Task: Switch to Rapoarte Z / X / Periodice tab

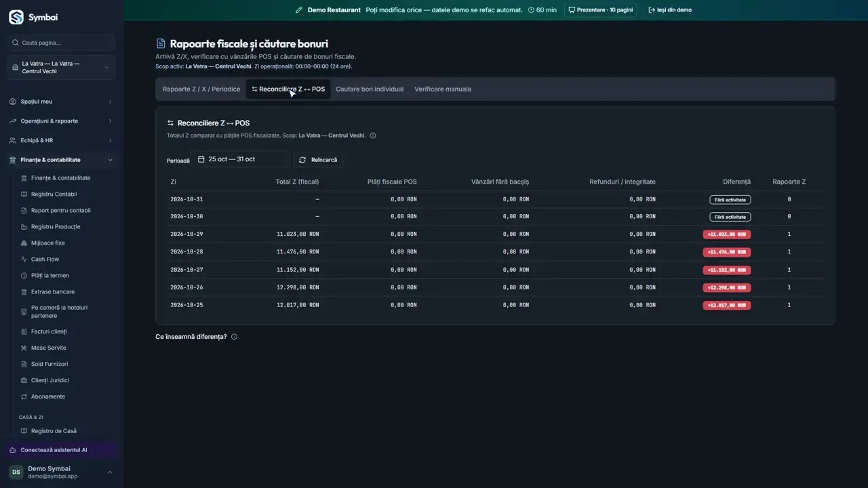Action: (x=201, y=89)
